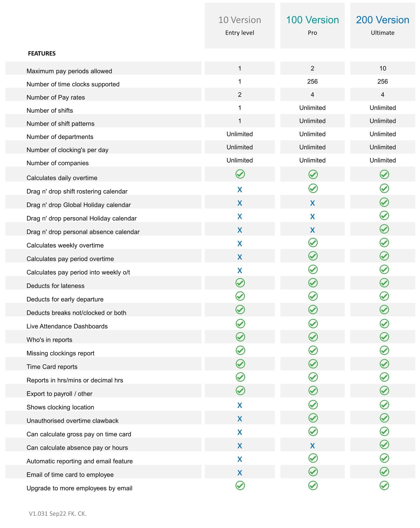The height and width of the screenshot is (528, 420).
Task: Click the 10 Version checkmark for Deducts for lateness
Action: click(240, 283)
